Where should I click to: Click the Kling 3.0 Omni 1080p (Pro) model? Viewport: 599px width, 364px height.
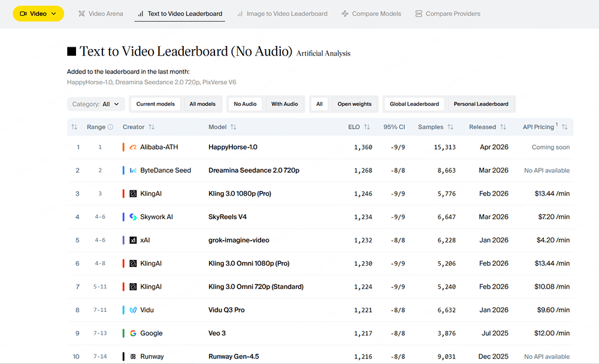(x=249, y=263)
